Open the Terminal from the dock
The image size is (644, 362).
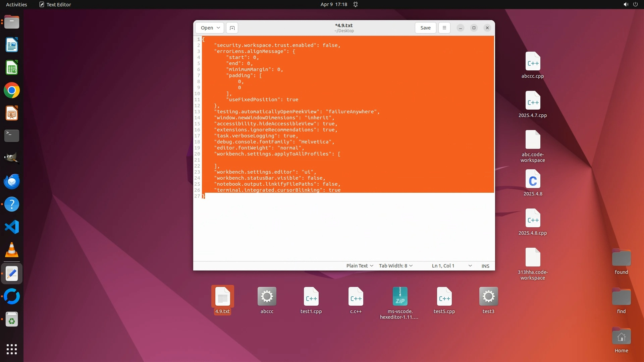[x=12, y=136]
